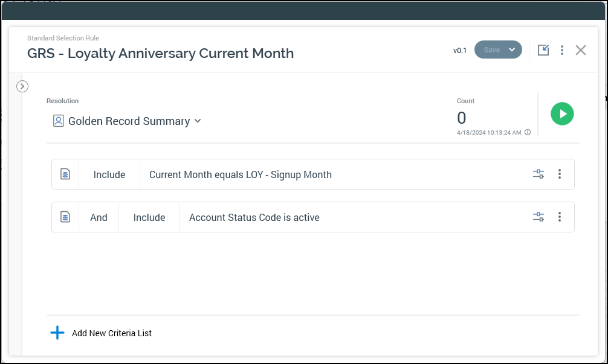Toggle the And operator on the second criterion
The width and height of the screenshot is (608, 364).
99,217
